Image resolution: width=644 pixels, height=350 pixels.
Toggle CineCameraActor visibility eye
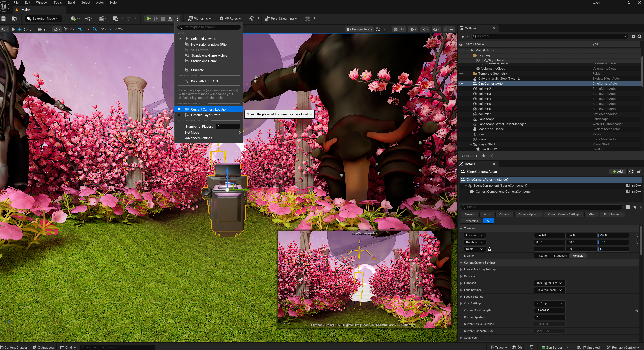point(461,84)
